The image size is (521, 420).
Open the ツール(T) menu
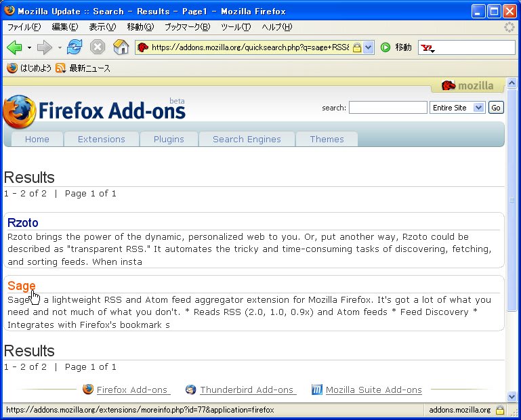236,27
